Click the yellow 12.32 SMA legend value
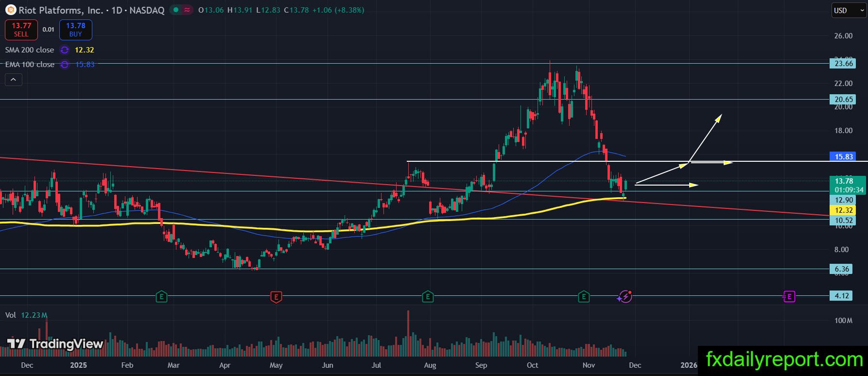 tap(85, 50)
